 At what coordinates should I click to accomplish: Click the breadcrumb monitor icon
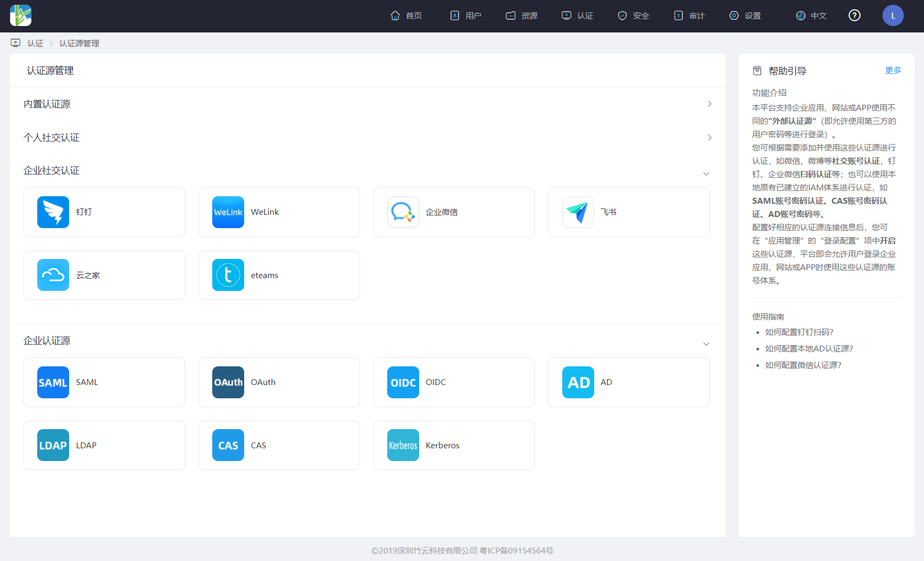(x=15, y=43)
